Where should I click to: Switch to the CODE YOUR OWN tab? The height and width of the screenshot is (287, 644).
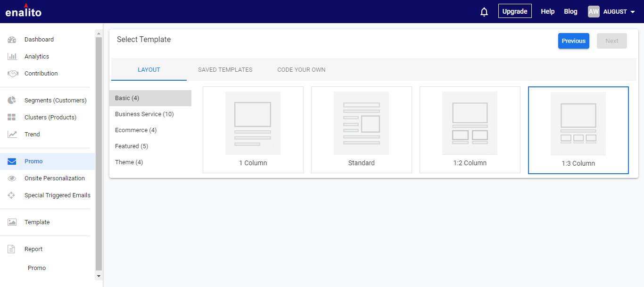click(x=301, y=70)
